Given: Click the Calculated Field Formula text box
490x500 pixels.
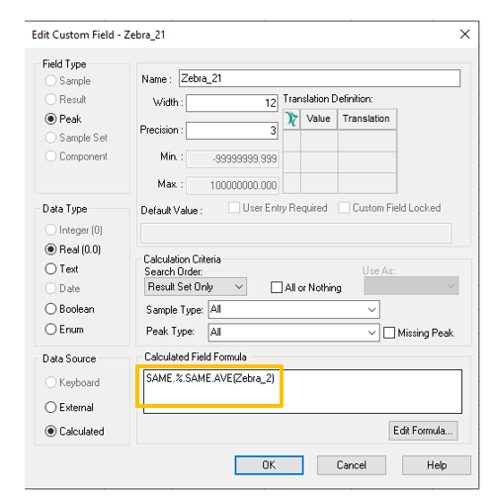Looking at the screenshot, I should coord(302,391).
